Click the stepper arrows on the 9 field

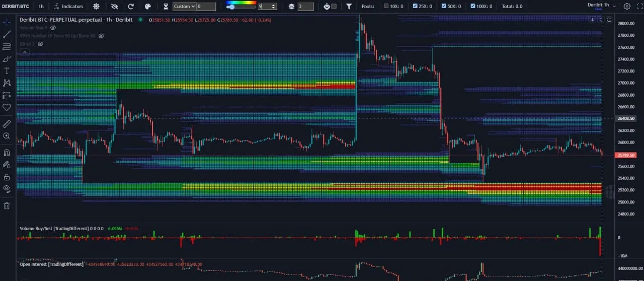[x=274, y=7]
